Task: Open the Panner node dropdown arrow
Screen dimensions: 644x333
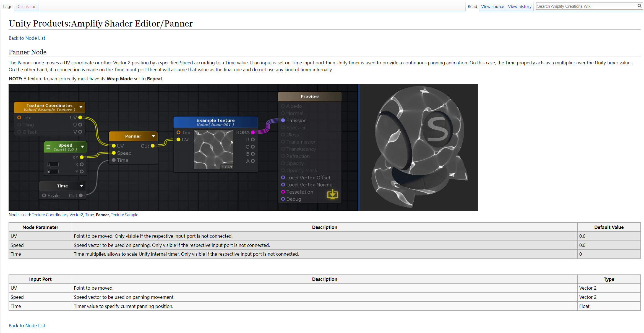Action: (153, 136)
